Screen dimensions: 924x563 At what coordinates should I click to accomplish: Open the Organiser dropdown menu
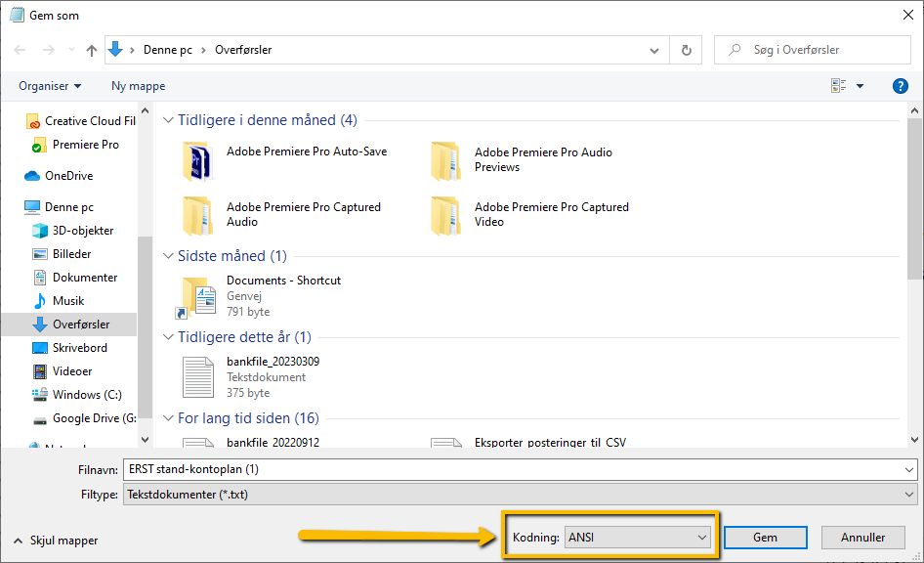(50, 86)
